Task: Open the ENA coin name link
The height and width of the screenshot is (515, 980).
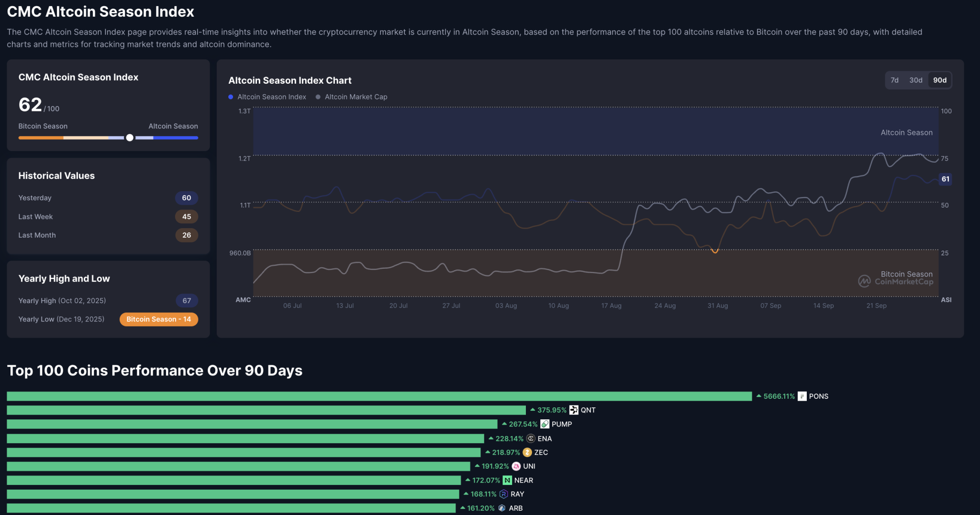Action: [545, 438]
